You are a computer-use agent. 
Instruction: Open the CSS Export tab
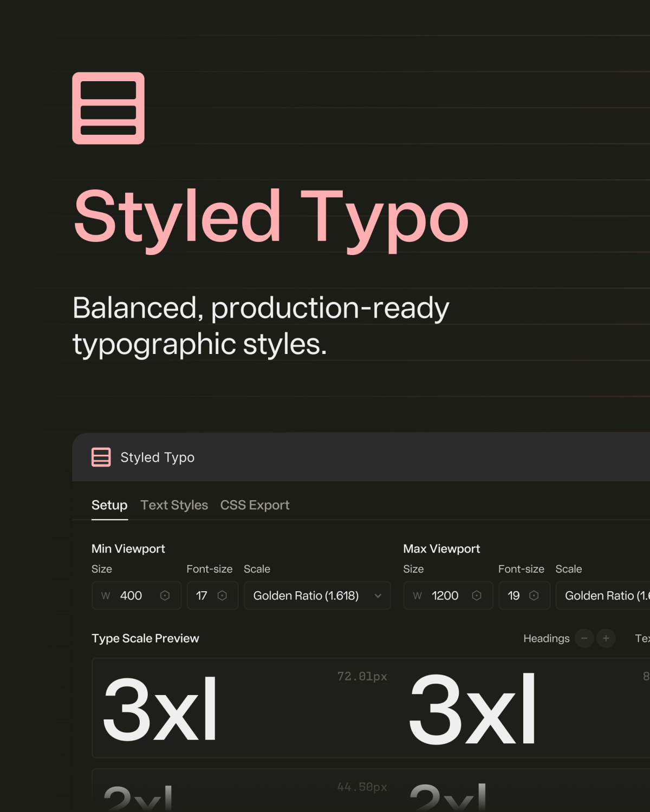pos(255,505)
